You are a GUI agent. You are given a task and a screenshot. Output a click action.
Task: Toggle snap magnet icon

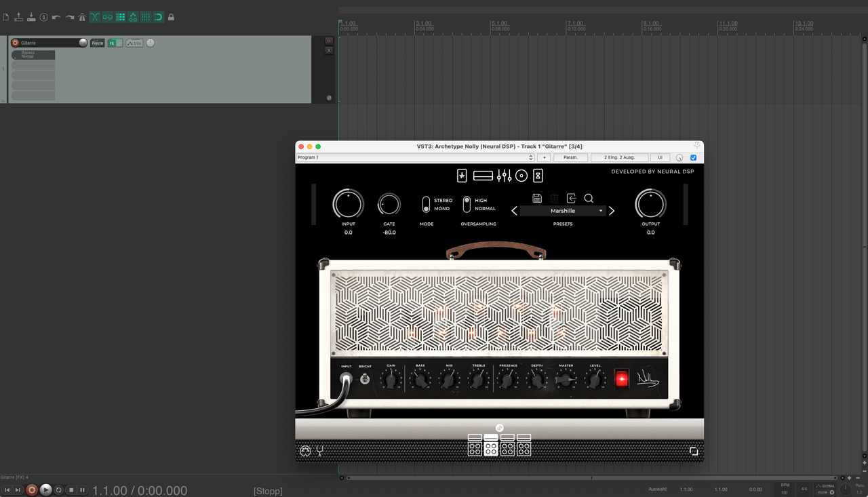tap(158, 17)
